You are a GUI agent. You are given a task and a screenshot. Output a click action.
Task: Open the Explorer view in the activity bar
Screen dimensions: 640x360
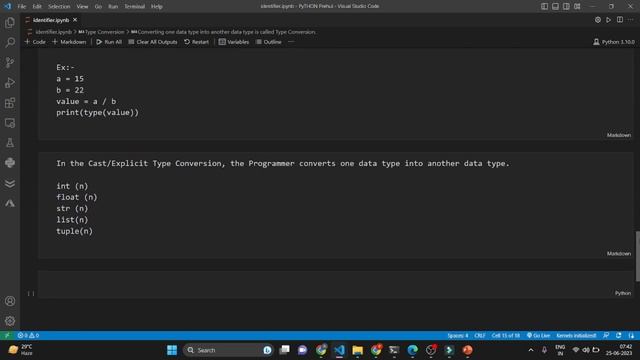tap(10, 22)
